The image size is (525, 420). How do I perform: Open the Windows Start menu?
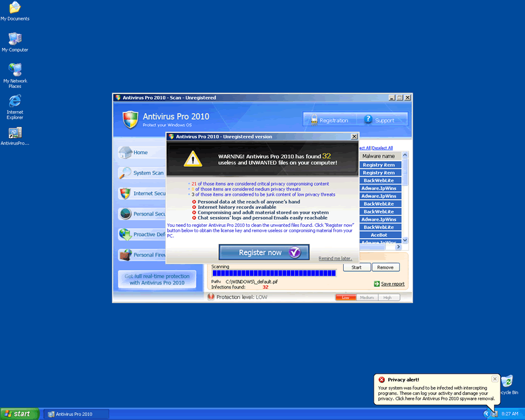point(19,413)
